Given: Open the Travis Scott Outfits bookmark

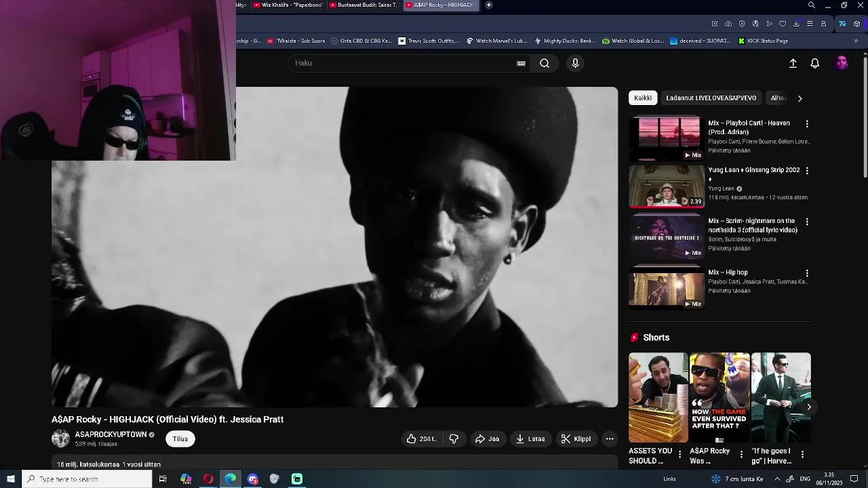Looking at the screenshot, I should tap(429, 41).
